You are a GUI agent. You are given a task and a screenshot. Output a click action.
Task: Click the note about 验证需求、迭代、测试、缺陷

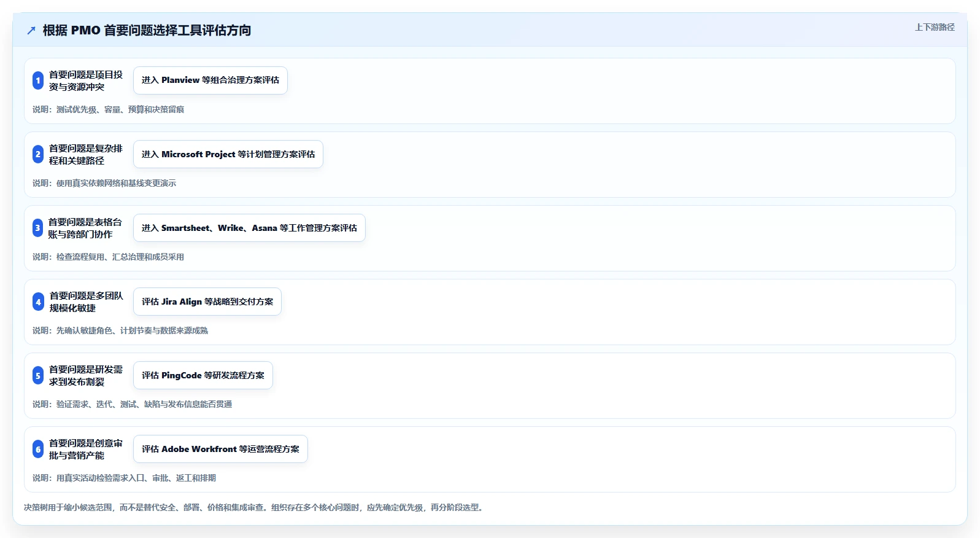pyautogui.click(x=133, y=404)
